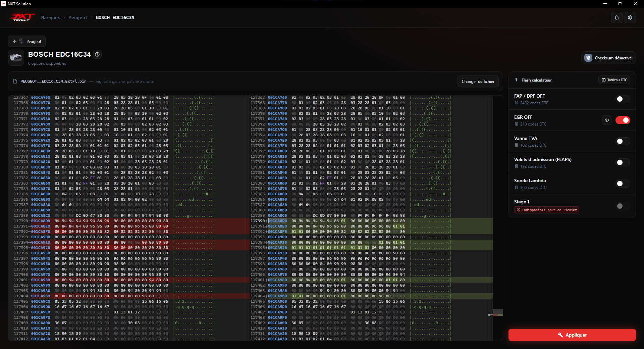Click the Volets d'admission (FLAPS) label
Image resolution: width=644 pixels, height=349 pixels.
(543, 159)
